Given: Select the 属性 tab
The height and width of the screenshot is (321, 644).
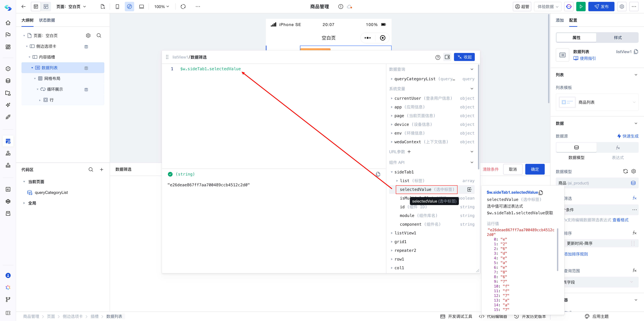Looking at the screenshot, I should point(576,38).
